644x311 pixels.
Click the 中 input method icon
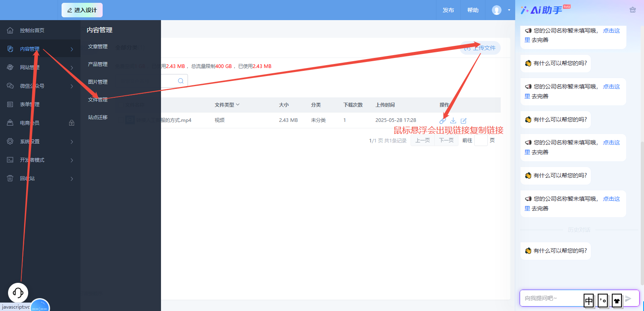[589, 301]
